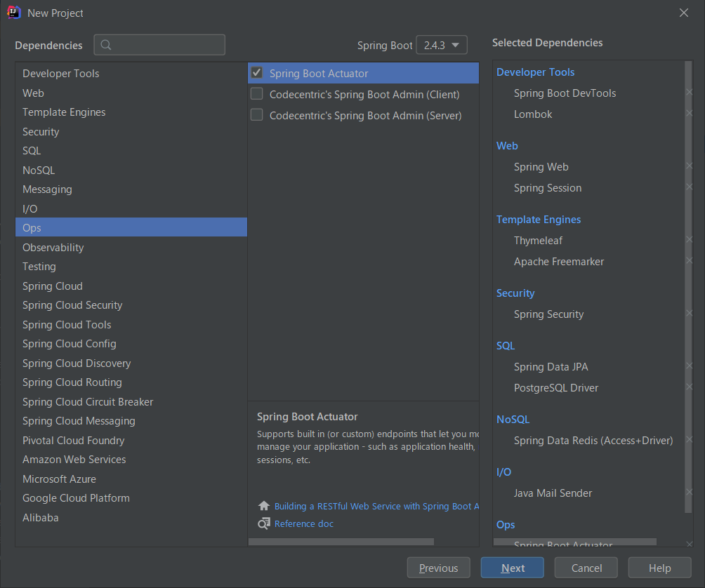Remove Spring Data JPA using its x icon
The image size is (705, 588).
point(689,366)
